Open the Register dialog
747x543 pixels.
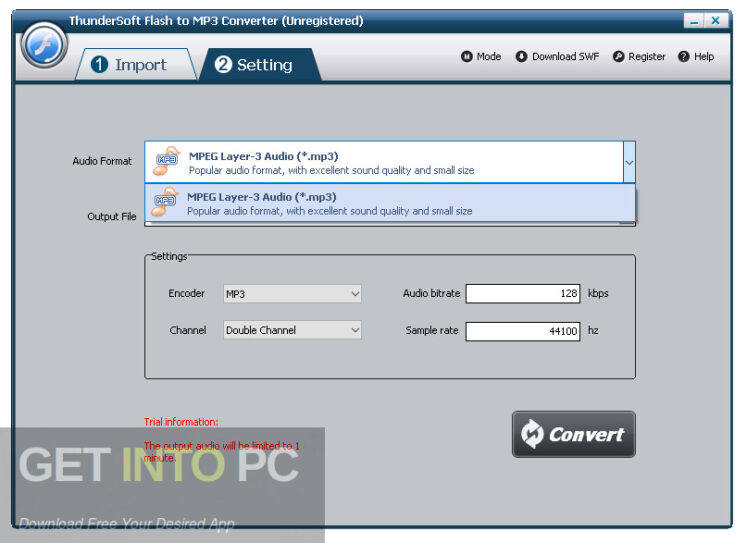[x=639, y=57]
